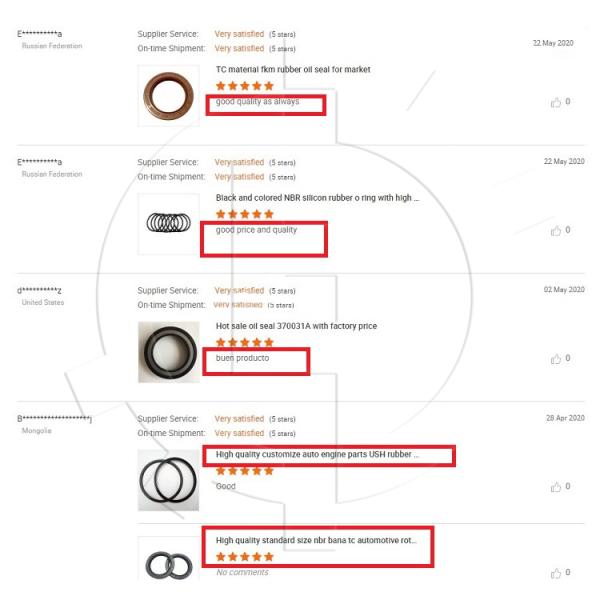Open 'Black and colored NBR silicon rubber' link

point(317,198)
